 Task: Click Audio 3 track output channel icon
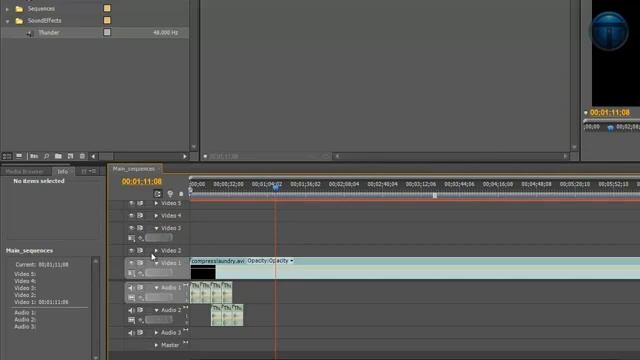click(x=186, y=330)
